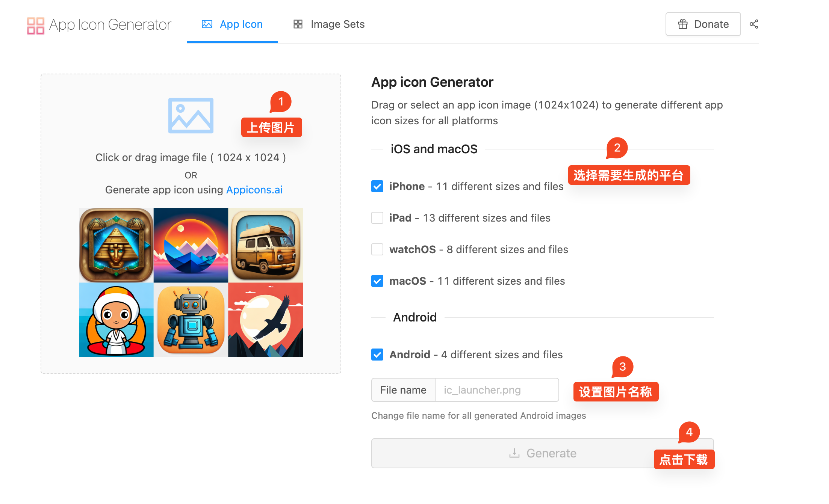Click the image upload placeholder icon

tap(191, 116)
